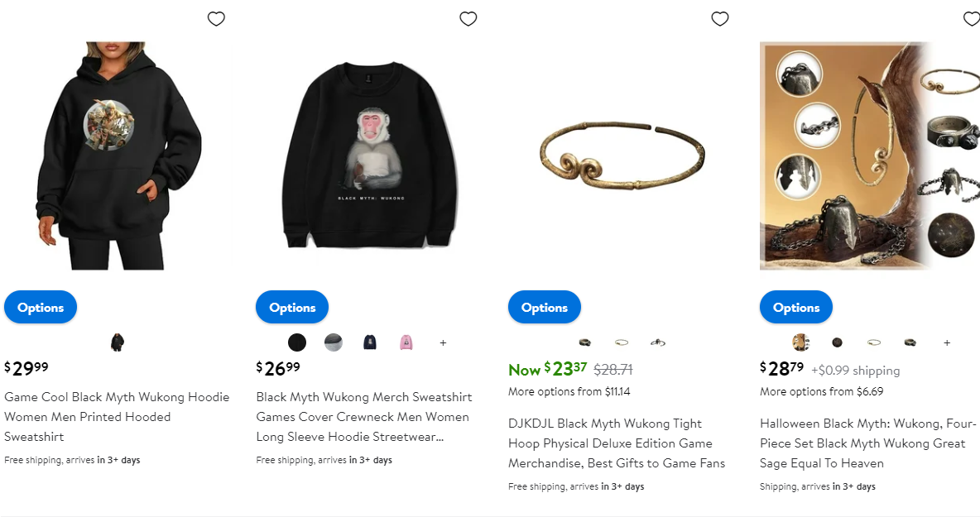Open Options for Halloween four-piece set

796,307
